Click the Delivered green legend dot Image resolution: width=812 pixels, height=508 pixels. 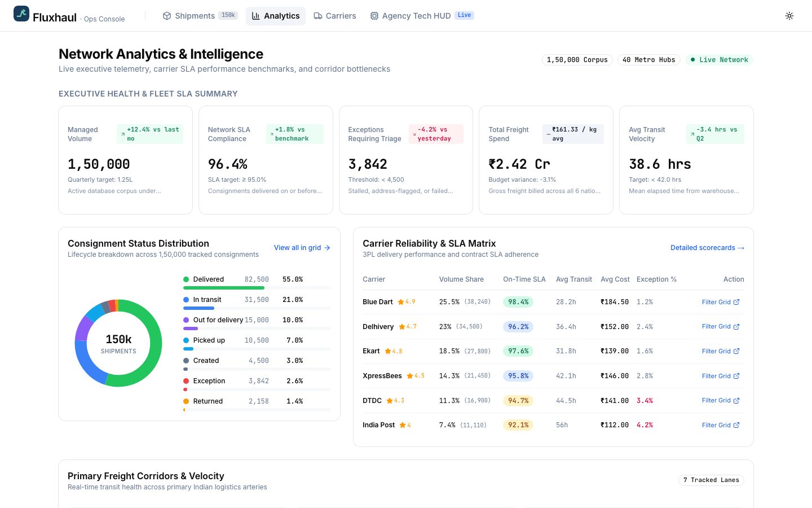pos(186,279)
